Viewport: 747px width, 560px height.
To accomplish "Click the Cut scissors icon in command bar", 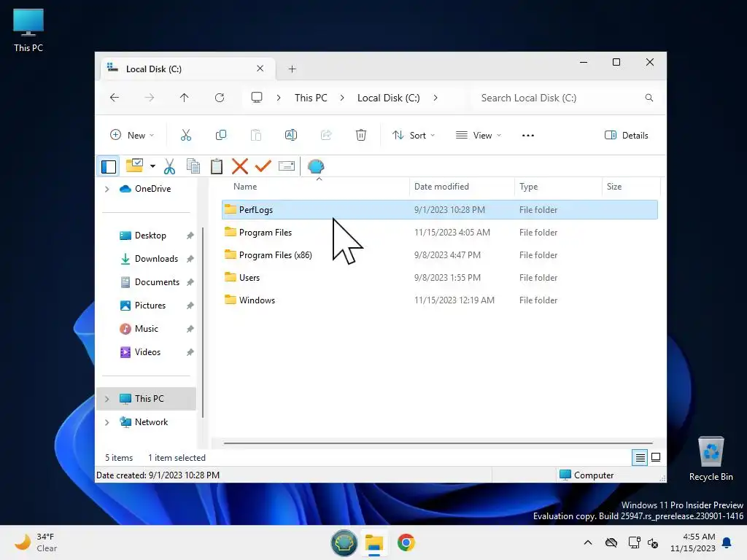I will click(x=186, y=135).
